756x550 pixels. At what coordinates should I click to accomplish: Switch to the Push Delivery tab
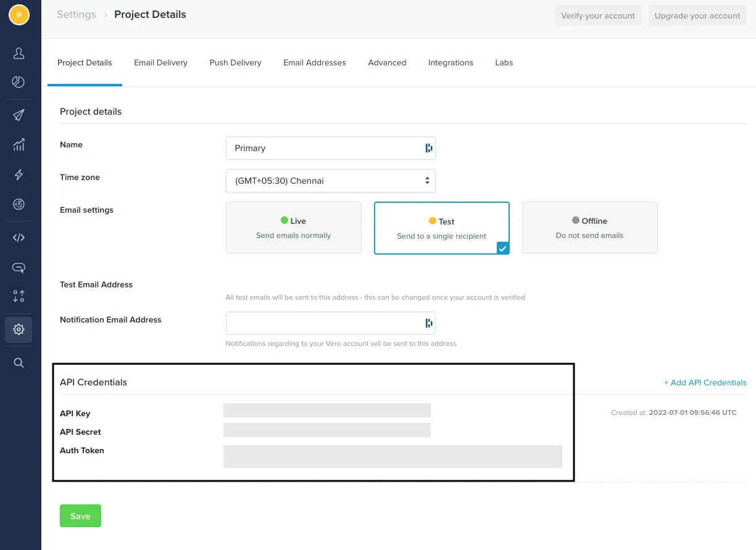(235, 63)
